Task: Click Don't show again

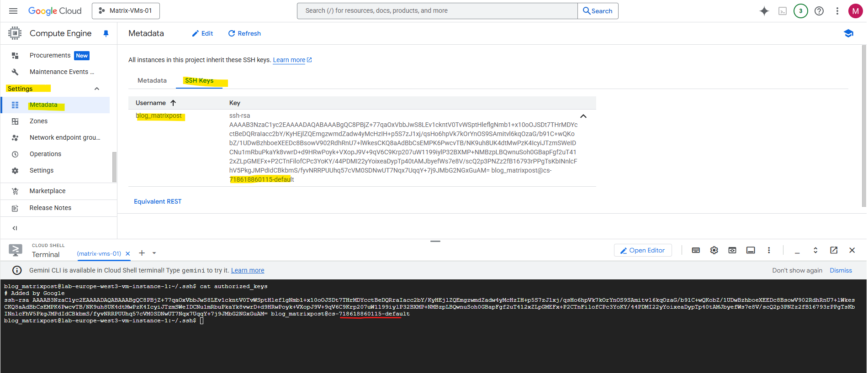Action: pos(797,270)
